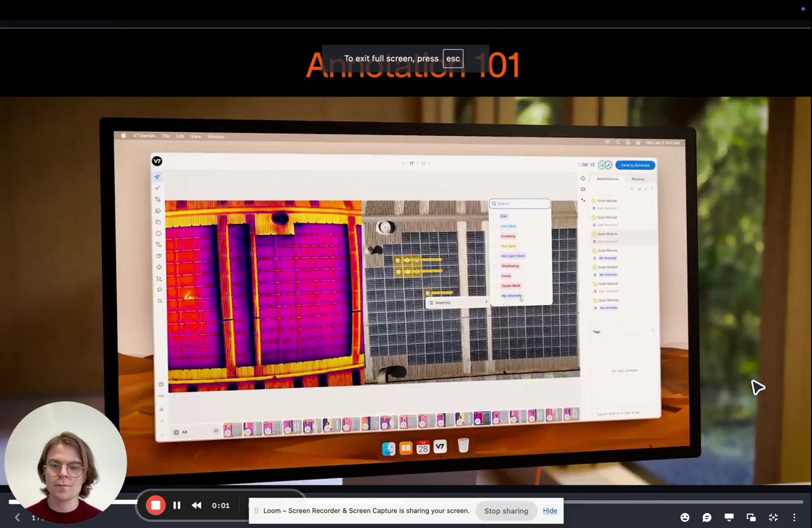
Task: Enable the Hot-Spot-Multi checkbox
Action: click(496, 256)
